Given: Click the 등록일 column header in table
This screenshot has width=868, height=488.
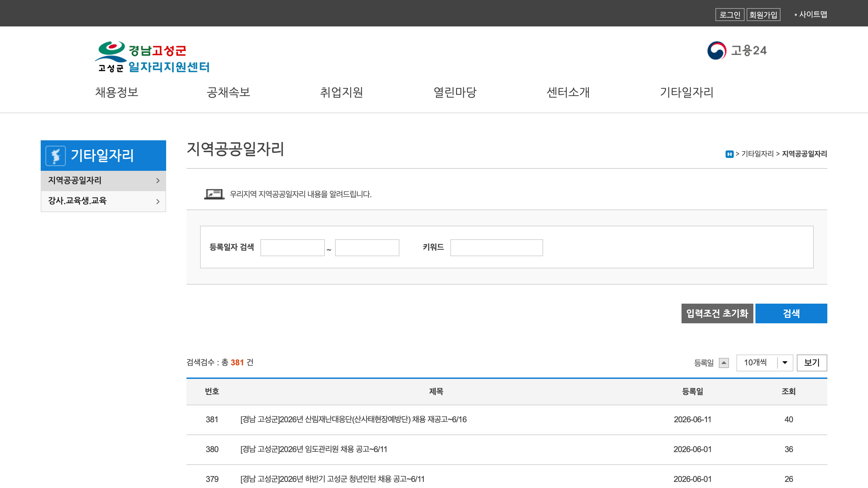Looking at the screenshot, I should pos(692,392).
